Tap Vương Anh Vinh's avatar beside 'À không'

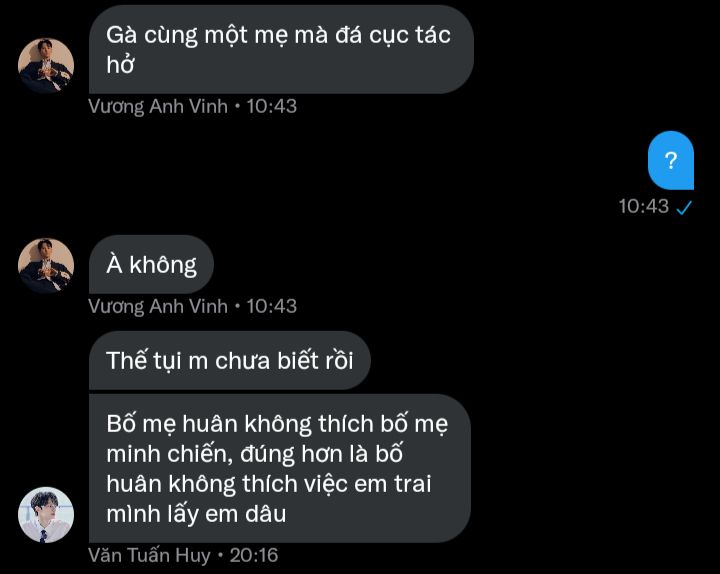tap(46, 265)
